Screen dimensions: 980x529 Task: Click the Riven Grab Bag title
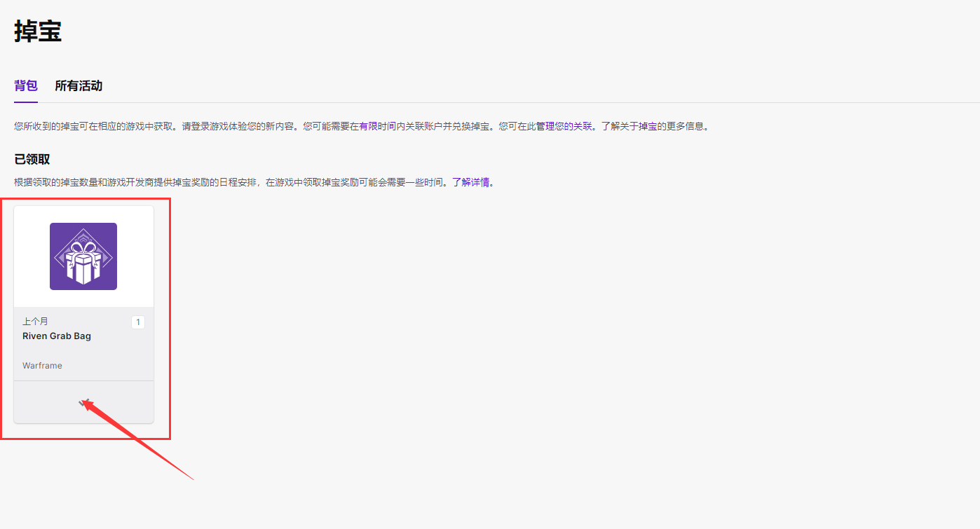(57, 336)
